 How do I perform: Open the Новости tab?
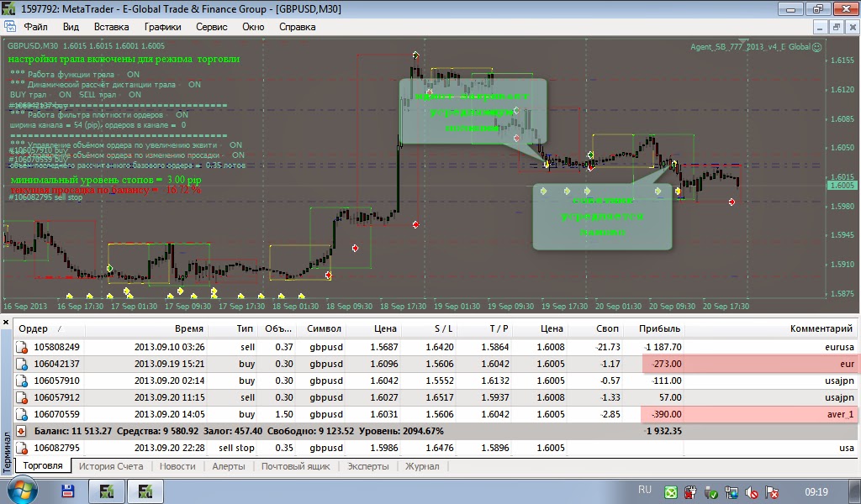(x=177, y=466)
